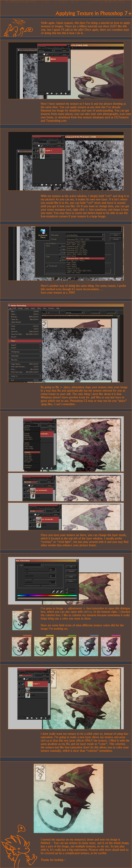This screenshot has width=132, height=868.
Task: Click Save in Hue/Saturation dialog
Action: (x=71, y=581)
